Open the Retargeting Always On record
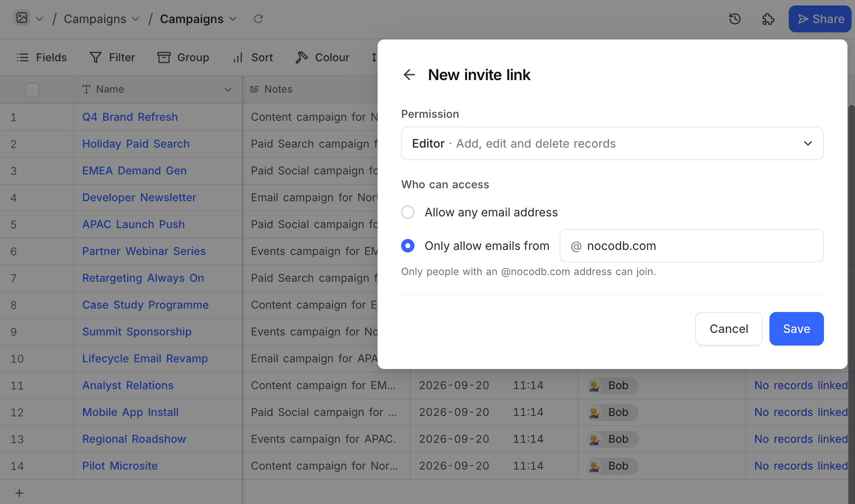855x504 pixels. click(143, 278)
